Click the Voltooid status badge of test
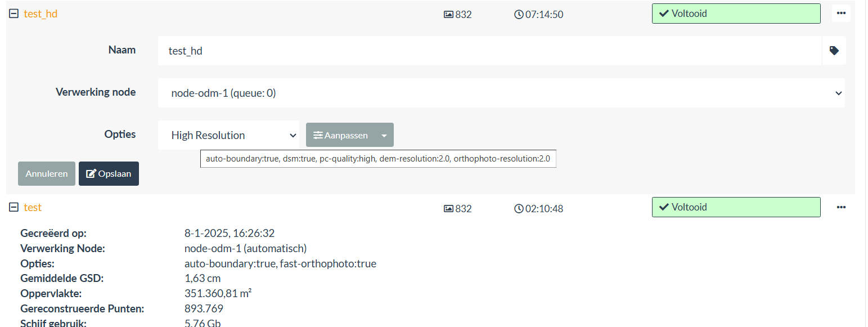 pyautogui.click(x=736, y=207)
